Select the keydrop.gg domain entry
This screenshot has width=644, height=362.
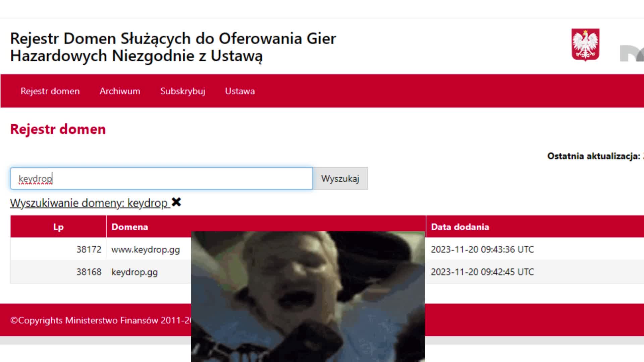(135, 272)
